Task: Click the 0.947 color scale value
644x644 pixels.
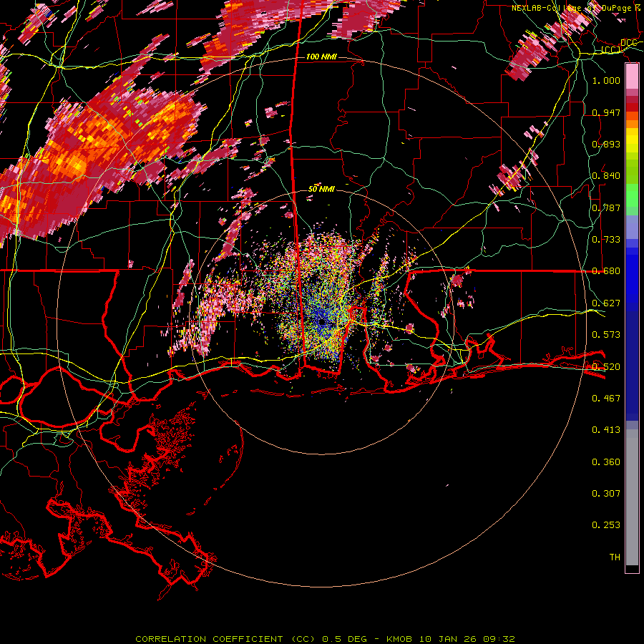Action: pyautogui.click(x=606, y=112)
